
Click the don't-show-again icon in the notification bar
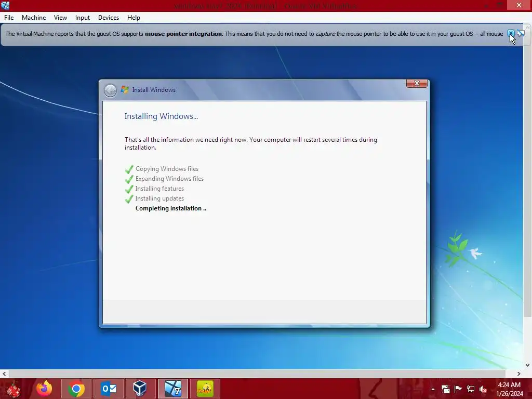[x=521, y=33]
